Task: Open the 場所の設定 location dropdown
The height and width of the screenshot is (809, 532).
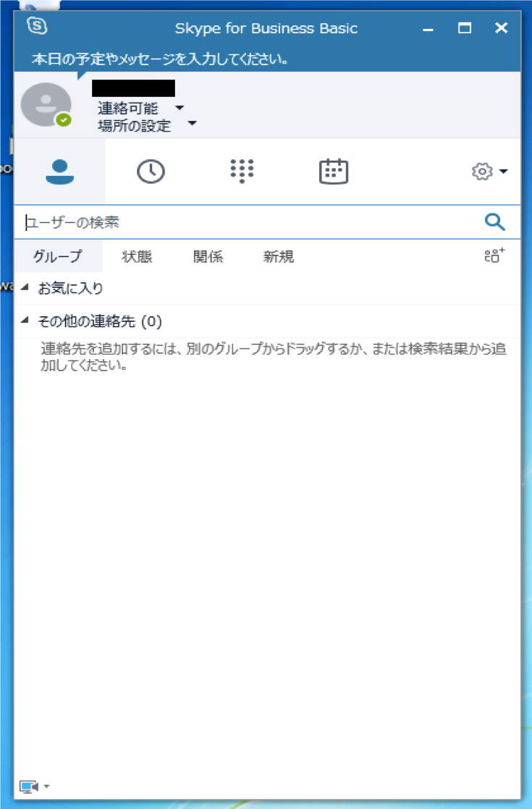Action: (x=192, y=123)
